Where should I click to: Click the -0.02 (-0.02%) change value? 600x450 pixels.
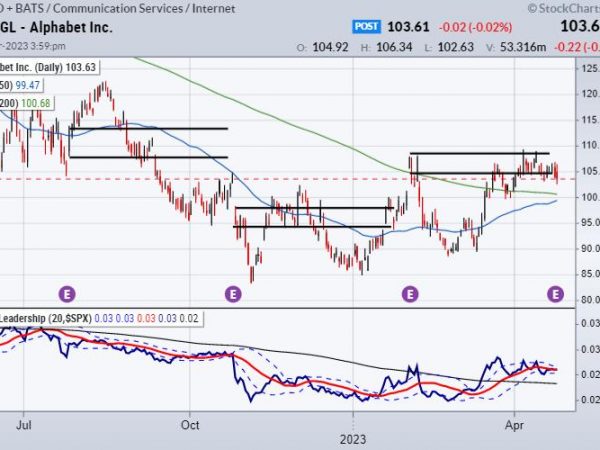click(x=476, y=27)
